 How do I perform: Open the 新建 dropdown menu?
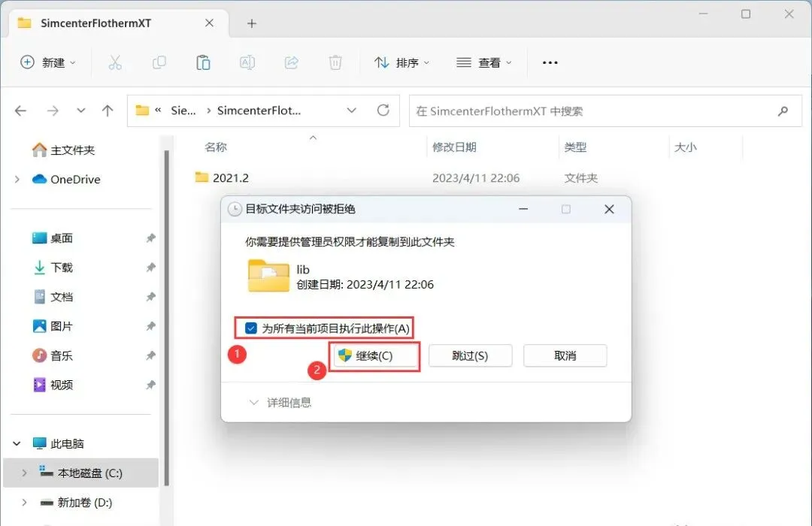48,62
